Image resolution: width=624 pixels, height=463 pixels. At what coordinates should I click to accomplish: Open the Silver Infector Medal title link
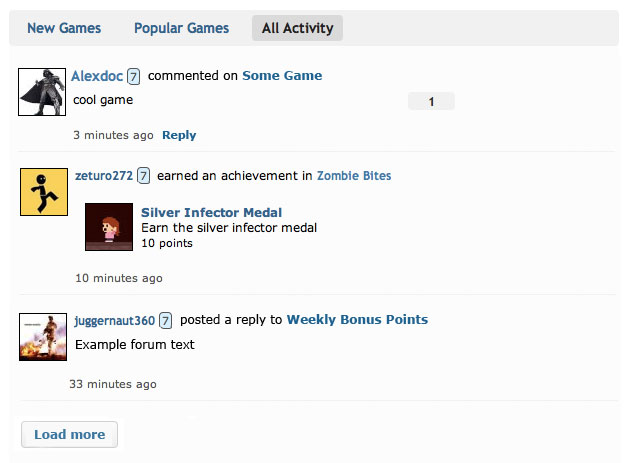click(211, 212)
